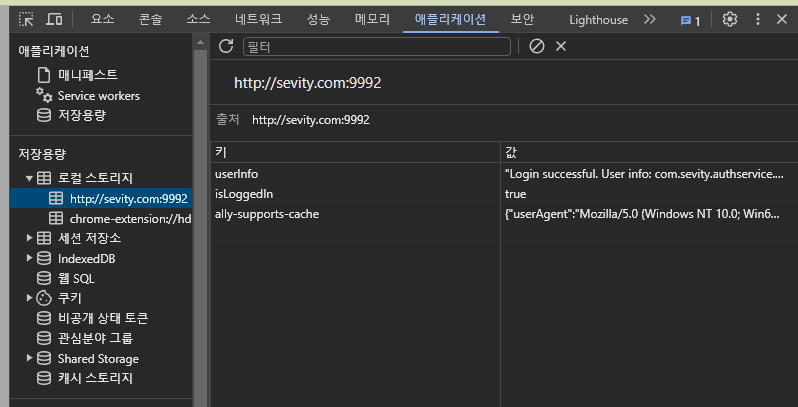Expand the 세션 저장소 node

coord(30,238)
